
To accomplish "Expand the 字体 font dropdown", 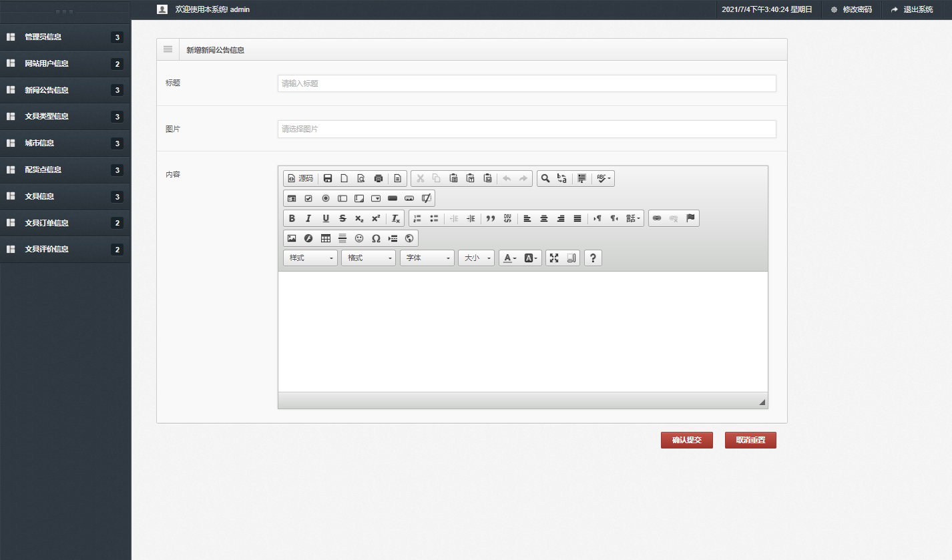I will point(427,258).
